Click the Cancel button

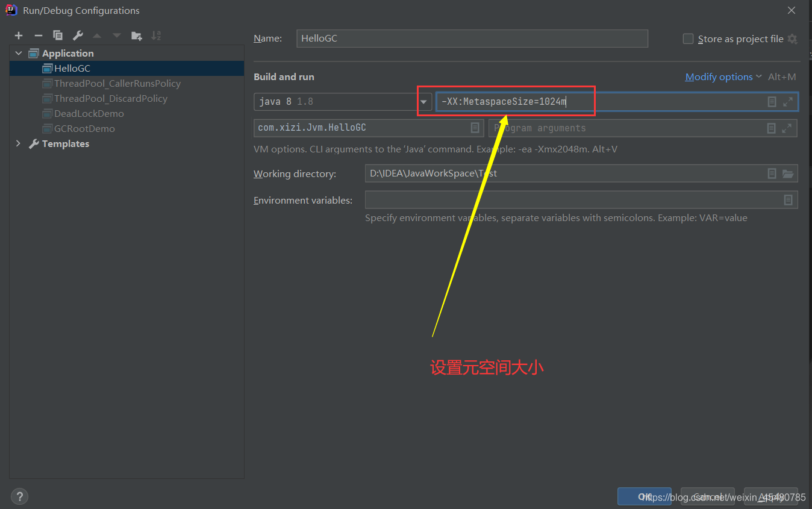[x=708, y=497]
